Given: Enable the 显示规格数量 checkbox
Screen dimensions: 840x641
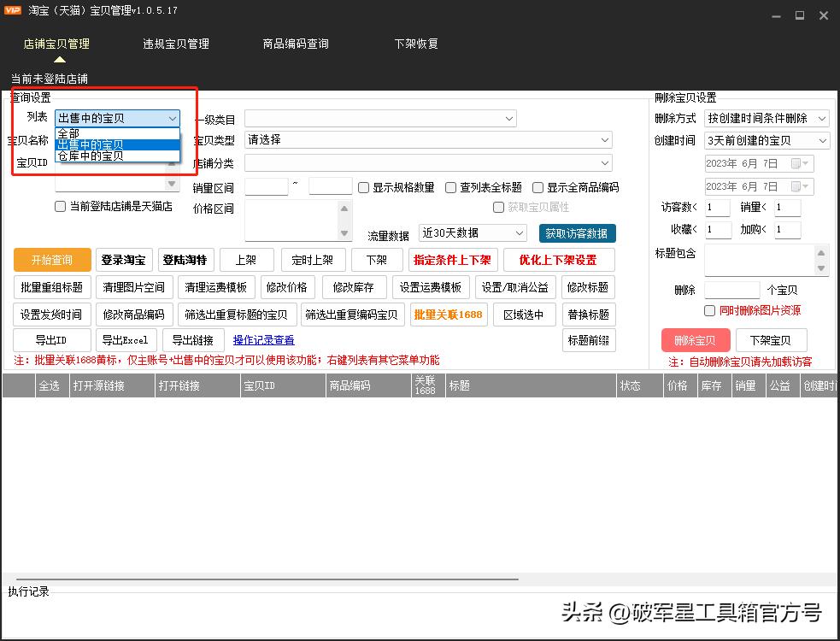Looking at the screenshot, I should pos(363,187).
